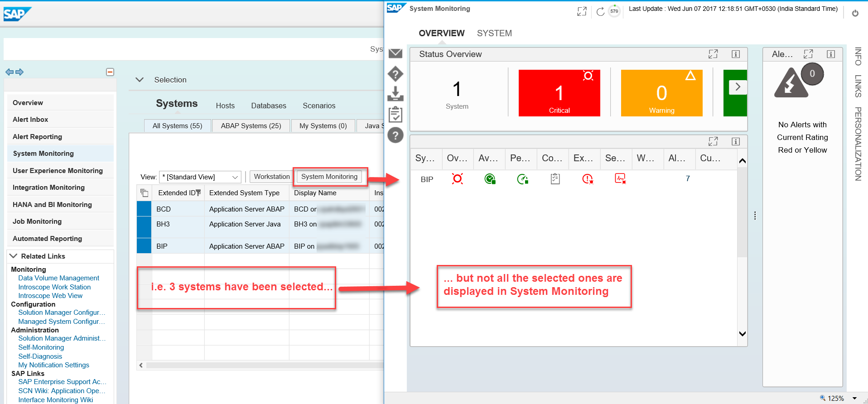
Task: Collapse the Selection section chevron
Action: [140, 80]
